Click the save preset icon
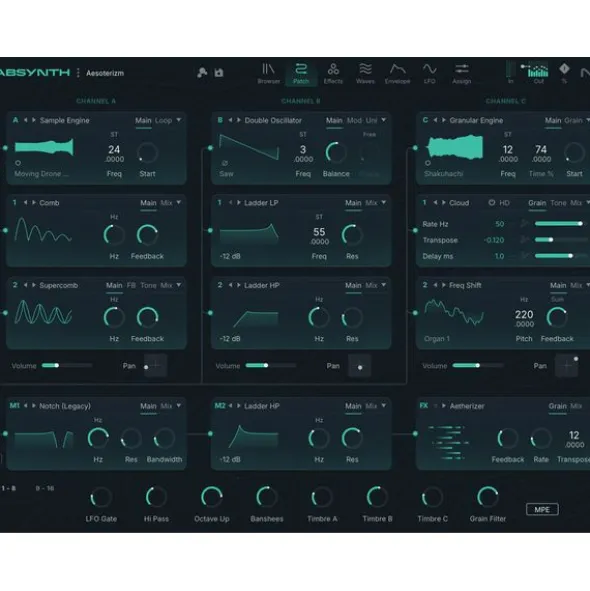590x591 pixels. point(219,72)
